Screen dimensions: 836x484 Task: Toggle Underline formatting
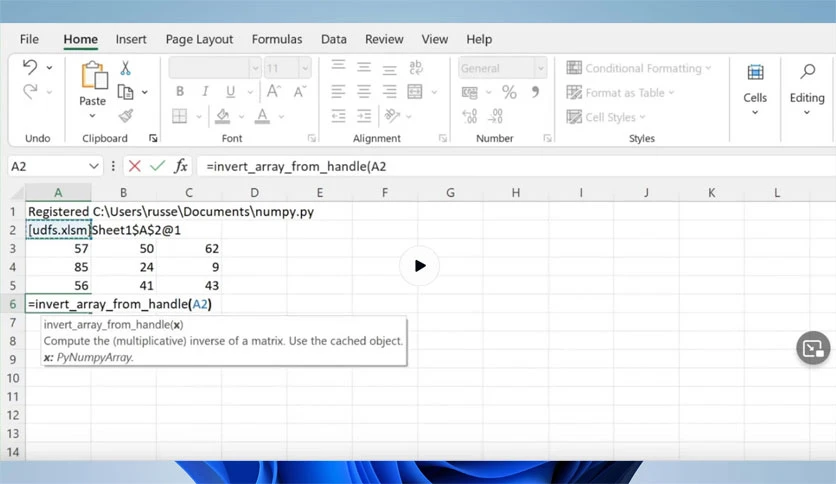[x=230, y=92]
